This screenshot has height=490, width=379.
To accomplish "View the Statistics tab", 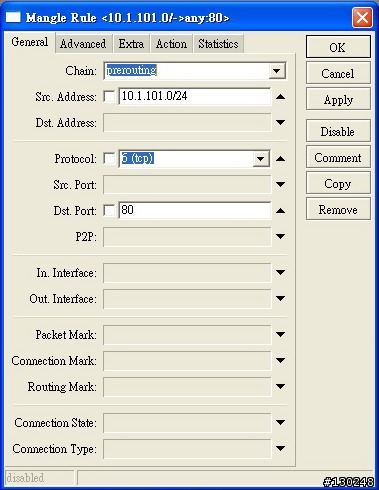I will click(218, 44).
